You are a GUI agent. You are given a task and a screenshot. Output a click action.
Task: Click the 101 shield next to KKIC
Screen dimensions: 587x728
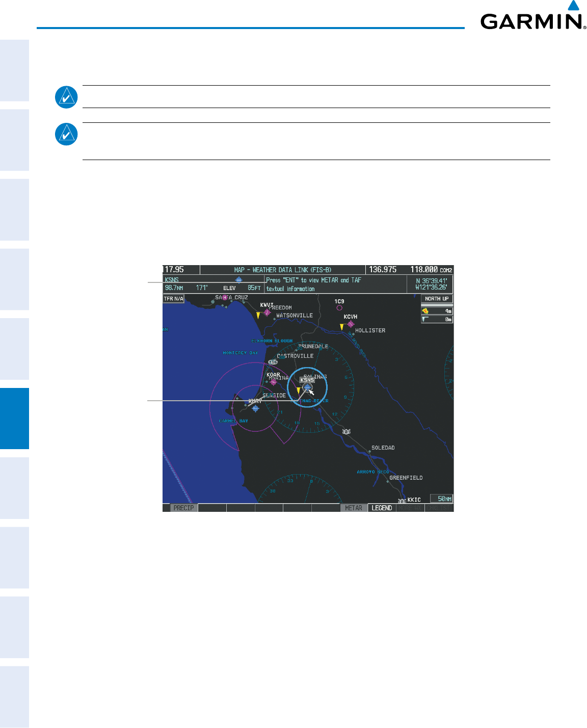click(402, 501)
